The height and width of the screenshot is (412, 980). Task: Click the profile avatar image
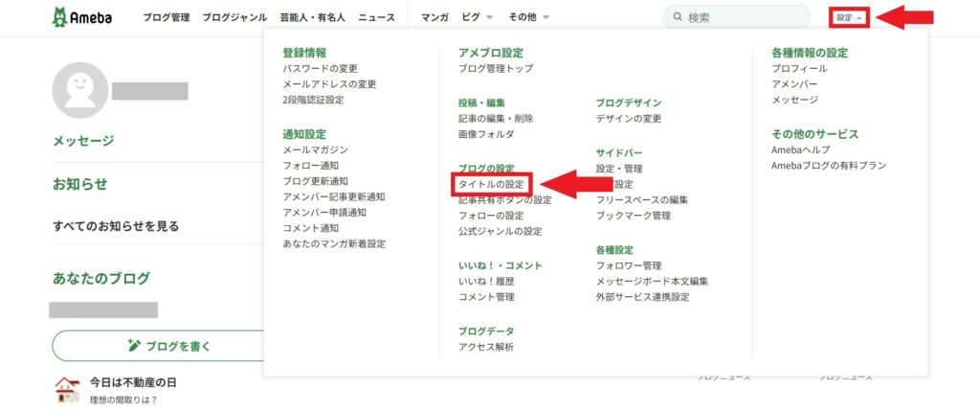79,91
